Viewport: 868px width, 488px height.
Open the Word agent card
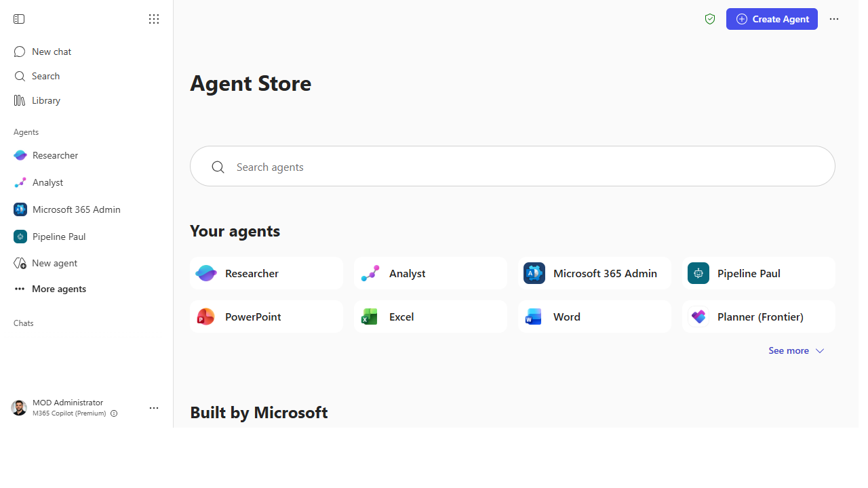pyautogui.click(x=595, y=317)
